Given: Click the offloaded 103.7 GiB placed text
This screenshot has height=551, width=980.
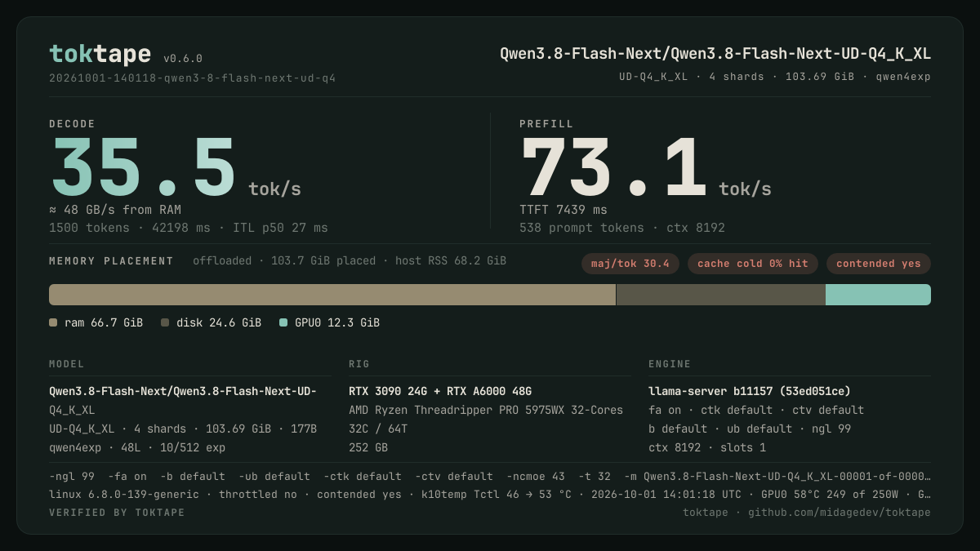Looking at the screenshot, I should click(x=350, y=261).
